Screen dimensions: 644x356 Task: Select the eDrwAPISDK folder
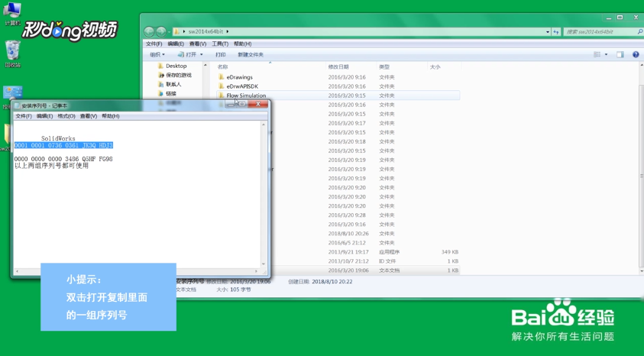(242, 86)
